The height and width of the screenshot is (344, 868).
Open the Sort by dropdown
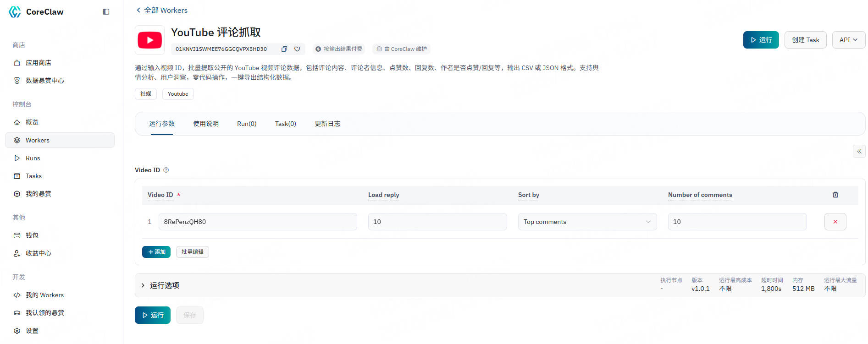click(x=587, y=222)
